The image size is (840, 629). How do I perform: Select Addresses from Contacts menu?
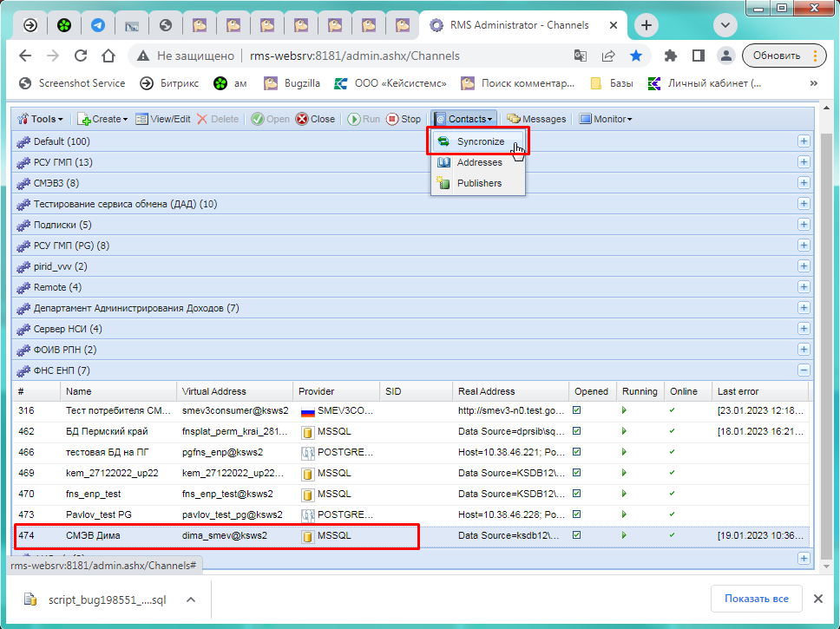(478, 162)
